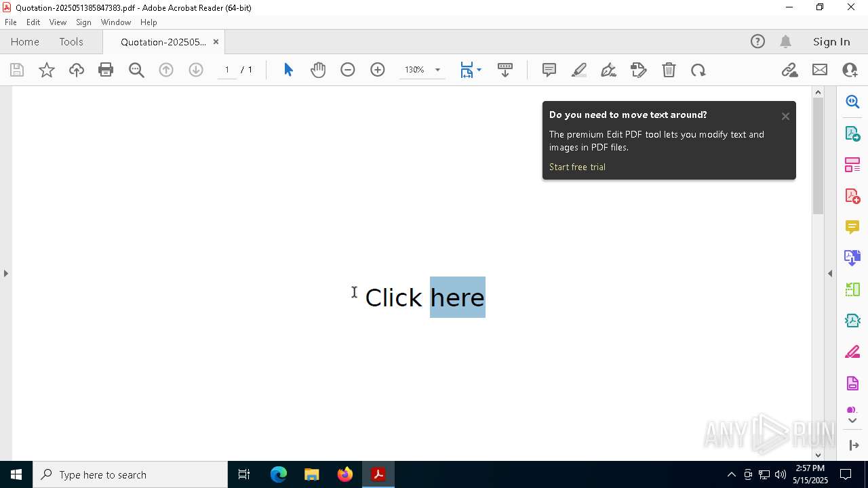Image resolution: width=868 pixels, height=488 pixels.
Task: Open the pink Redact pen tool
Action: click(x=852, y=352)
